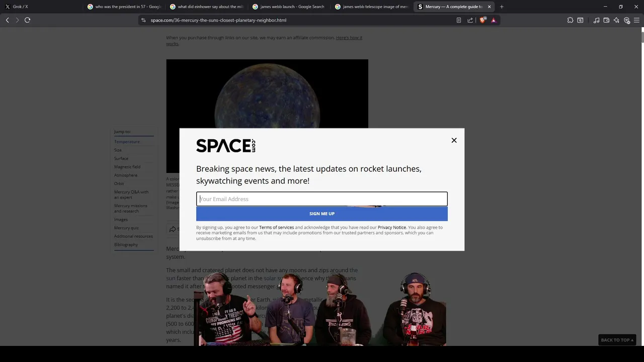Viewport: 644px width, 362px height.
Task: Open a new tab with plus button
Action: click(502, 7)
